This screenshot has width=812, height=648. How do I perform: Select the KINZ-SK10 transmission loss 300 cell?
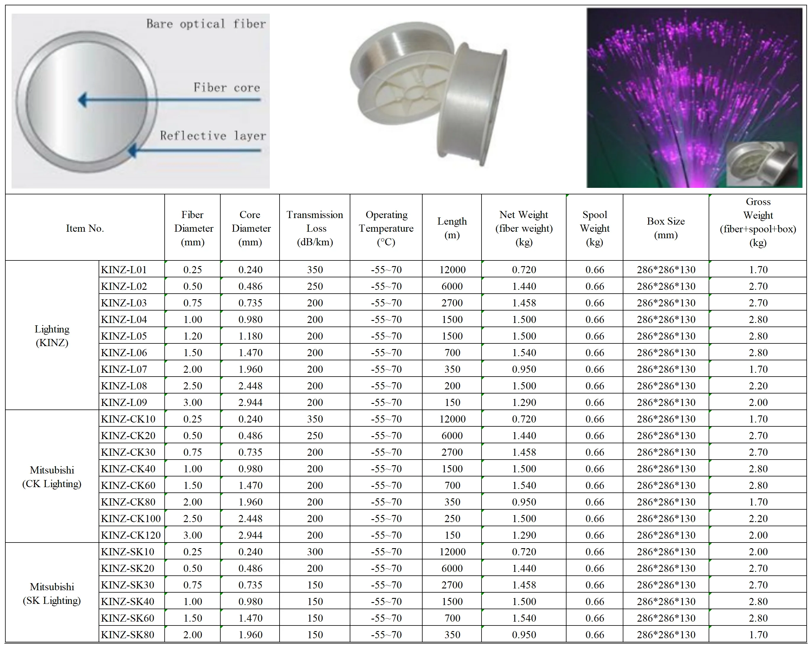pos(314,551)
